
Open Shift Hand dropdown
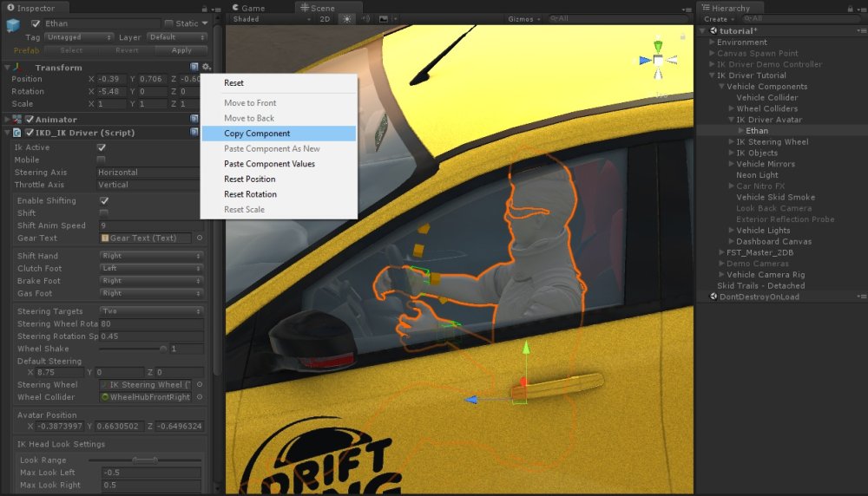151,256
